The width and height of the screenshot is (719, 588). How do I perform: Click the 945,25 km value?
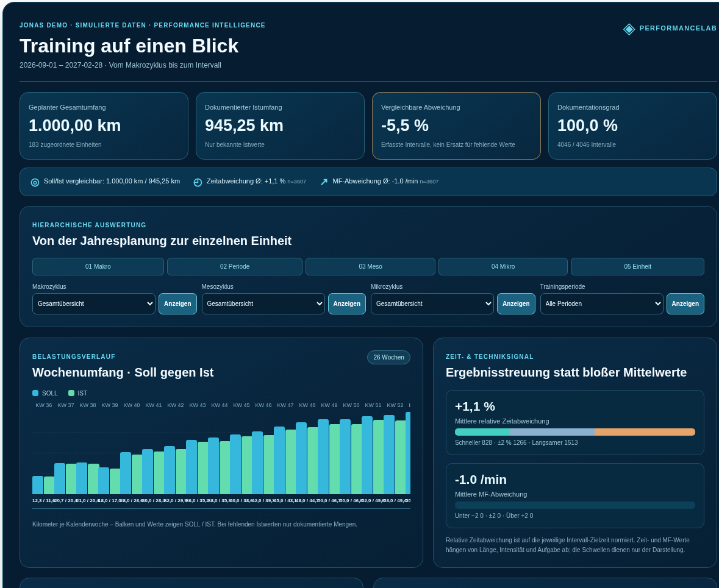[244, 126]
